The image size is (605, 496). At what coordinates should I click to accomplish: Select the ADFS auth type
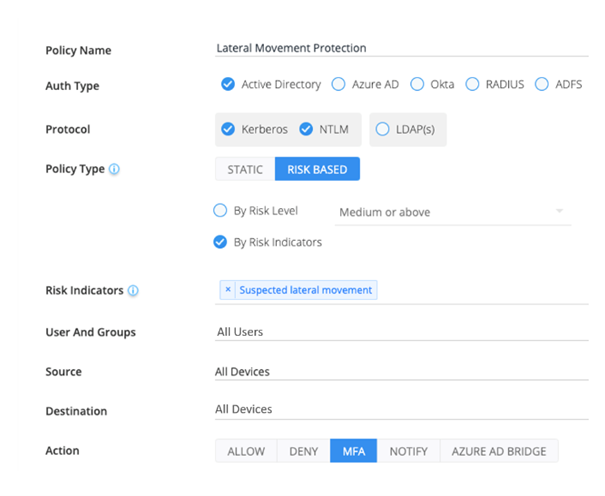click(x=542, y=85)
